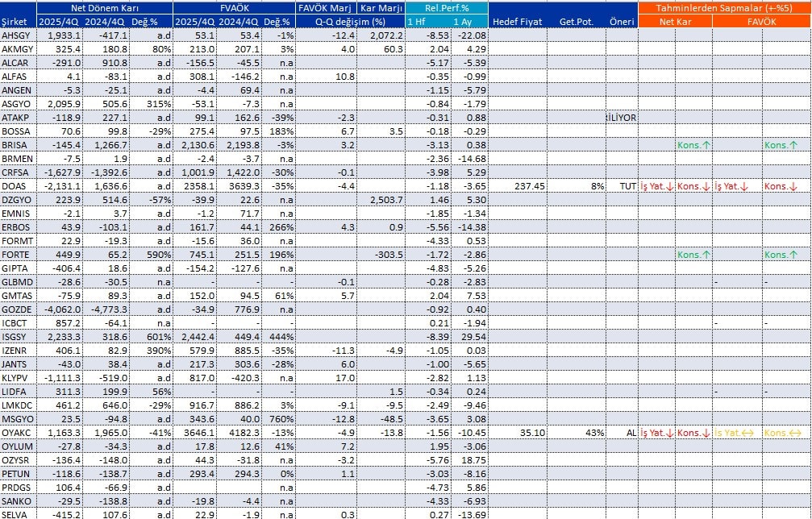Click the Q-Q değişim (%) subheader
This screenshot has width=812, height=519.
(349, 23)
